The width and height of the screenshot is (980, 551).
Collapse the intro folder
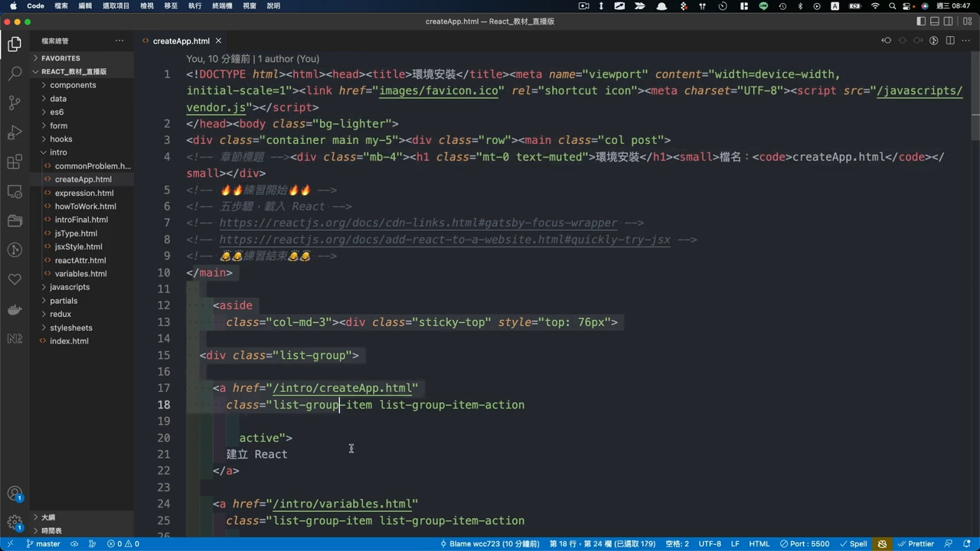(x=58, y=152)
